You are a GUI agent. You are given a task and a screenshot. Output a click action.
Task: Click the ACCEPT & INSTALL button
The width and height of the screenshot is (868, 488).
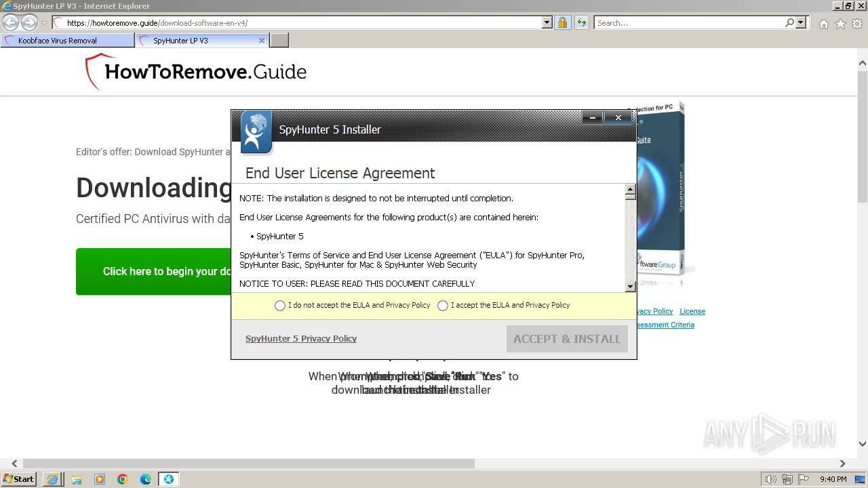pyautogui.click(x=567, y=339)
